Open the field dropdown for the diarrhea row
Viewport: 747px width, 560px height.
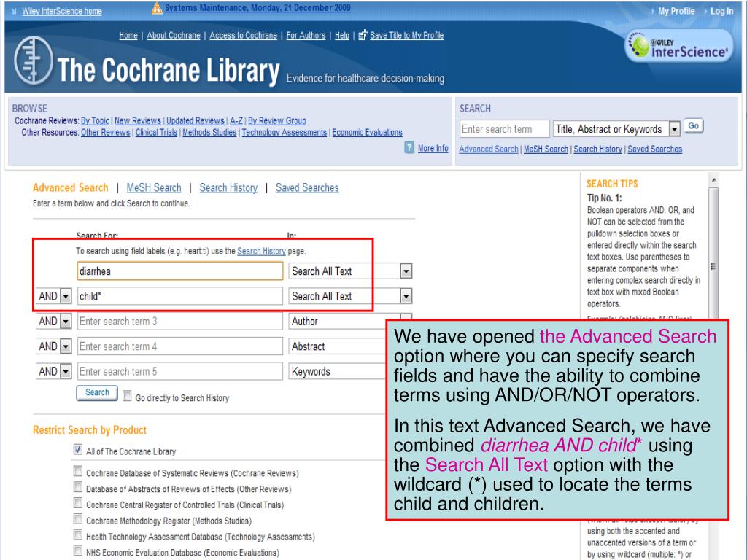[406, 271]
